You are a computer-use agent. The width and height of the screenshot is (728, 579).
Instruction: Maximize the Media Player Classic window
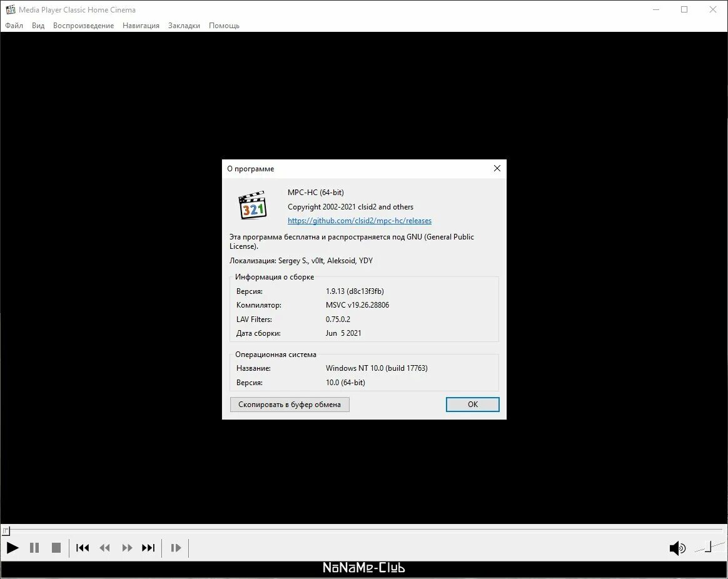coord(684,9)
